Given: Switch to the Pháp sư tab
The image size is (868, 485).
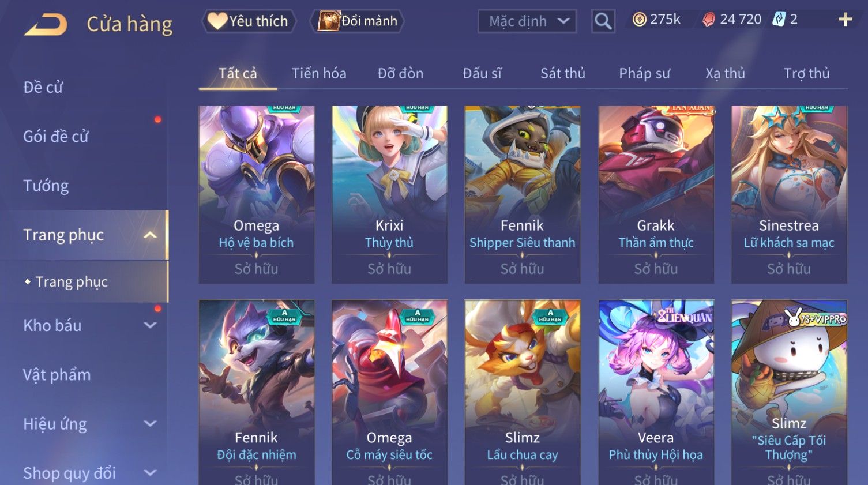Looking at the screenshot, I should coord(644,73).
